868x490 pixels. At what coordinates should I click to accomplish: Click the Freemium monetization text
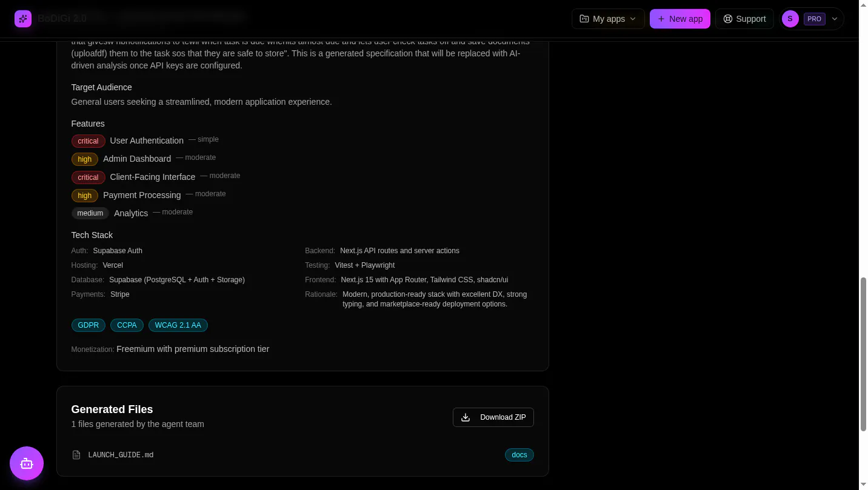(x=193, y=349)
